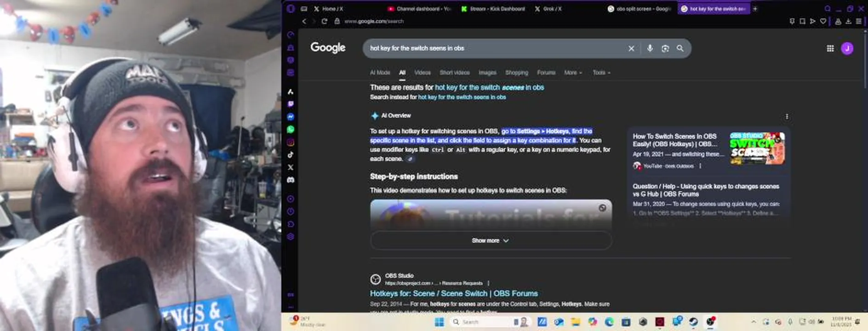Switch to the Home / X tab
Viewport: 868px width, 331px height.
(x=333, y=9)
